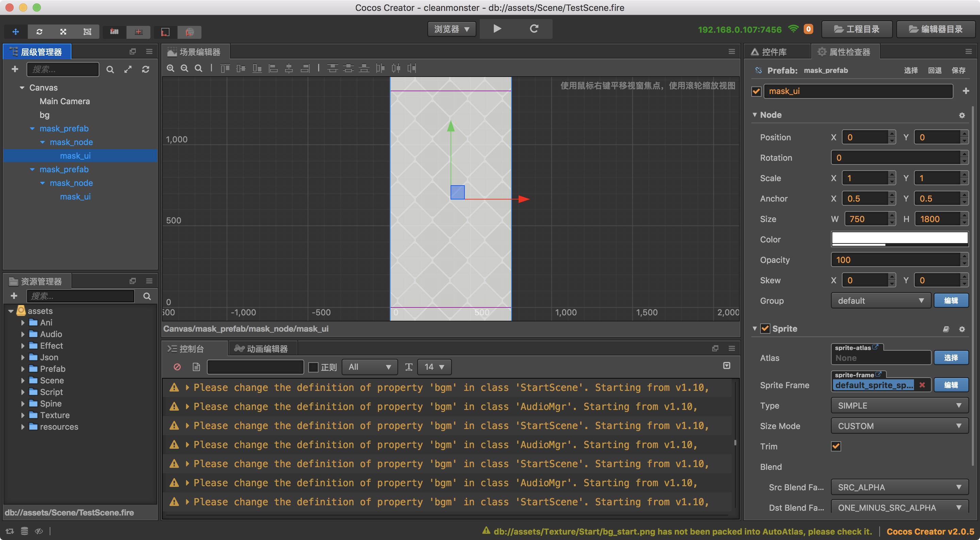Expand the Texture folder in assets
Screen dimensions: 980x540
[x=23, y=415]
